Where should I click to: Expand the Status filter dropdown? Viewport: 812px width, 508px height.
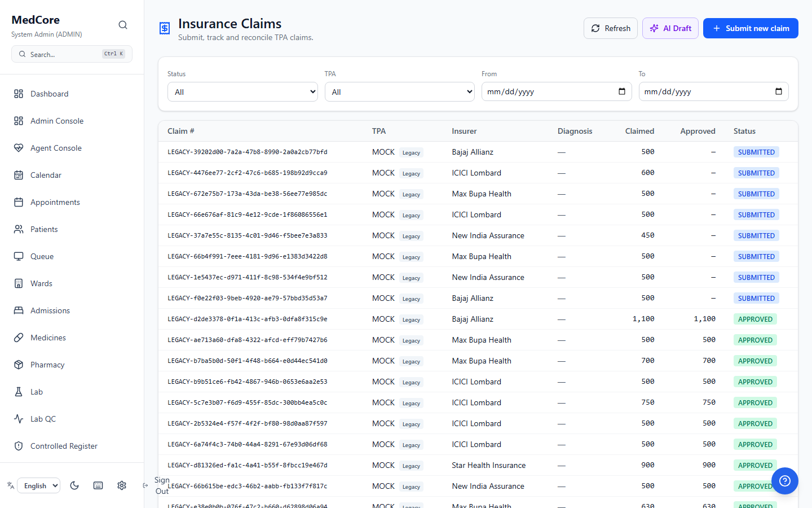(242, 92)
